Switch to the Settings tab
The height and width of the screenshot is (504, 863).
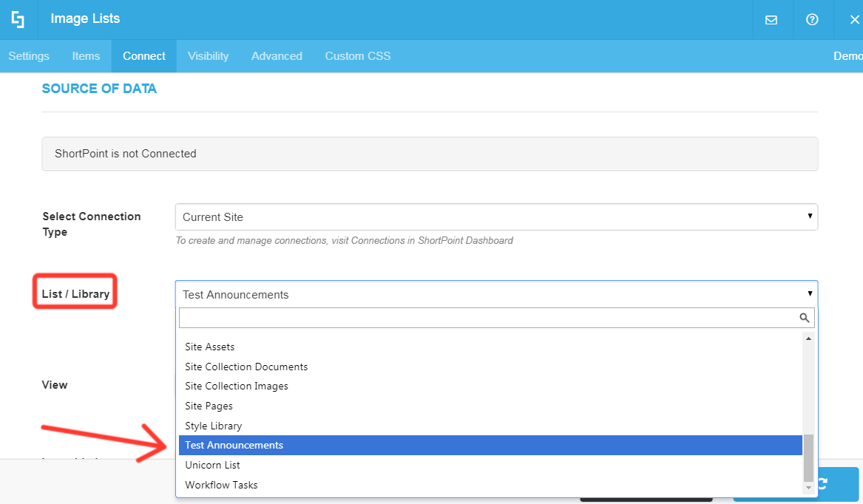28,56
